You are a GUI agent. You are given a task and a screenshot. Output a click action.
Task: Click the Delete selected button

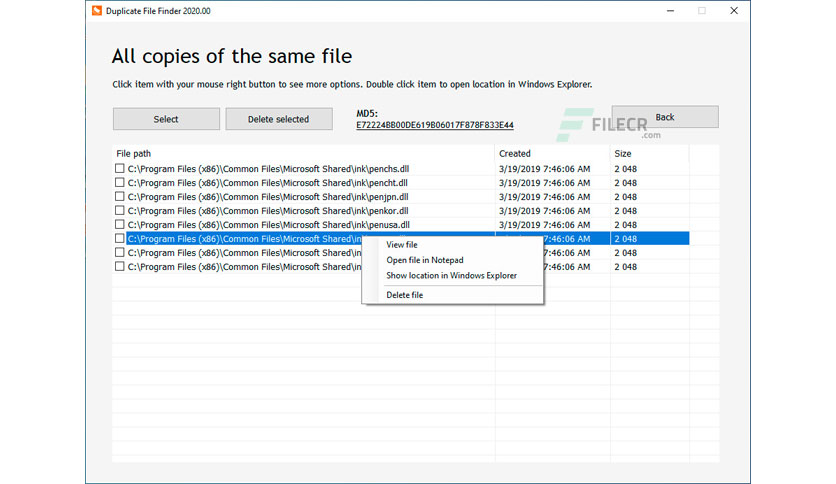[x=278, y=119]
